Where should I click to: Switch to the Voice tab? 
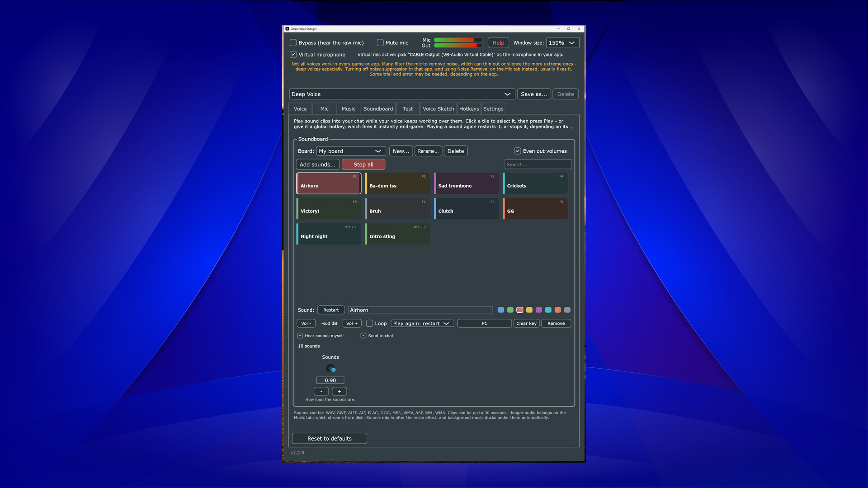[300, 109]
